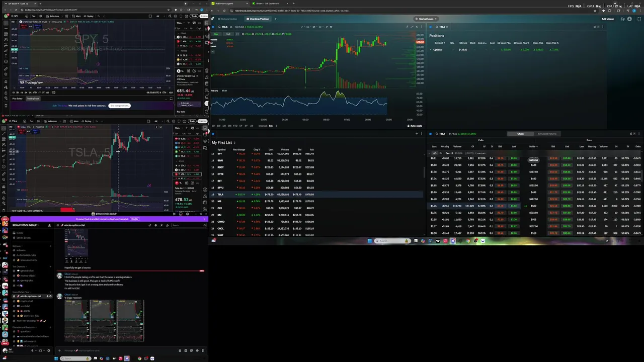Toggle Auto-scale on the Robinhood chart
Viewport: 644px width, 362px height.
(x=416, y=126)
